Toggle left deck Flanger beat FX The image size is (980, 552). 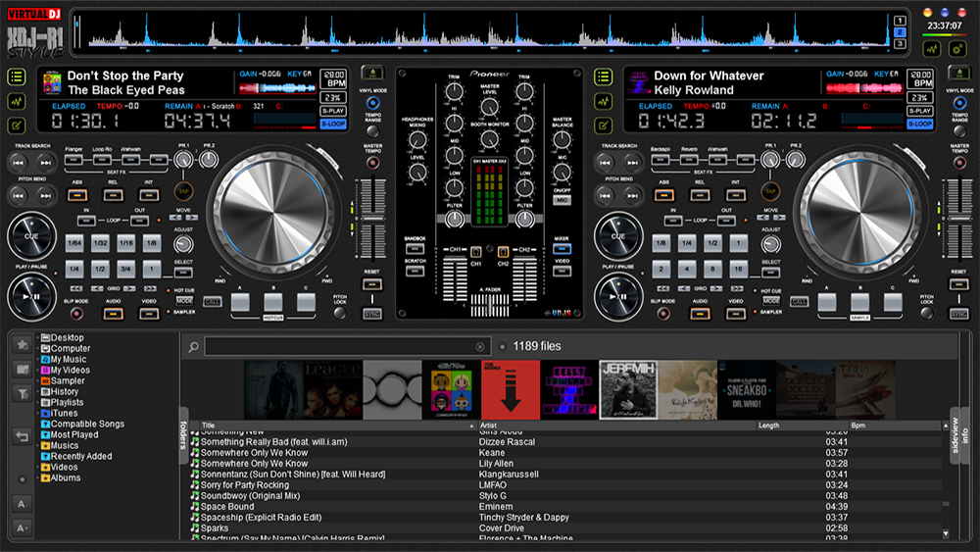tap(73, 160)
